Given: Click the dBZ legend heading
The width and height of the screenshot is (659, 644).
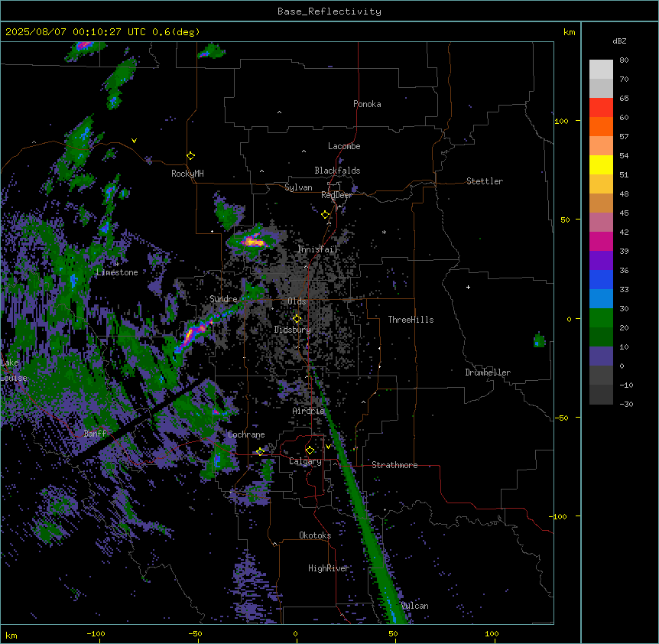Looking at the screenshot, I should click(x=619, y=41).
